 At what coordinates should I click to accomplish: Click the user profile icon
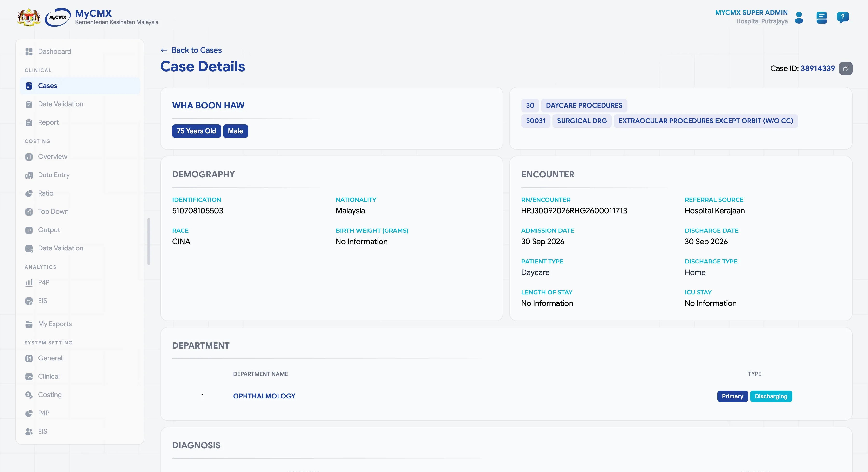point(799,18)
